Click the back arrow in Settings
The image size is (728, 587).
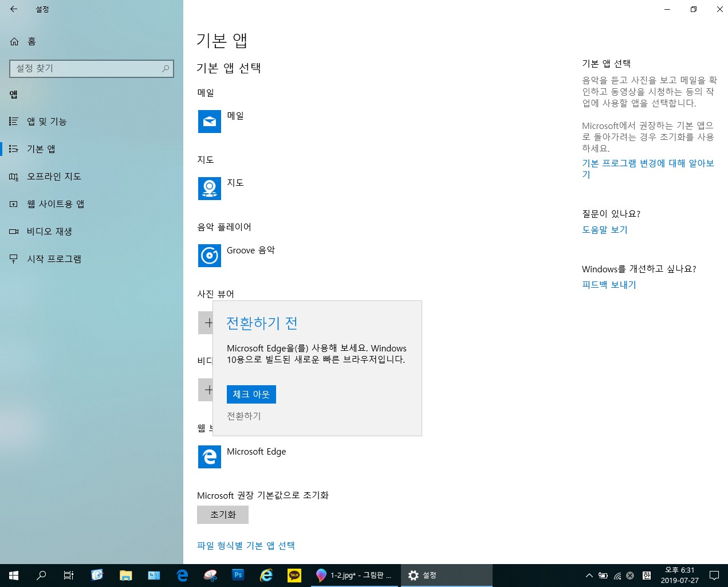pyautogui.click(x=14, y=9)
